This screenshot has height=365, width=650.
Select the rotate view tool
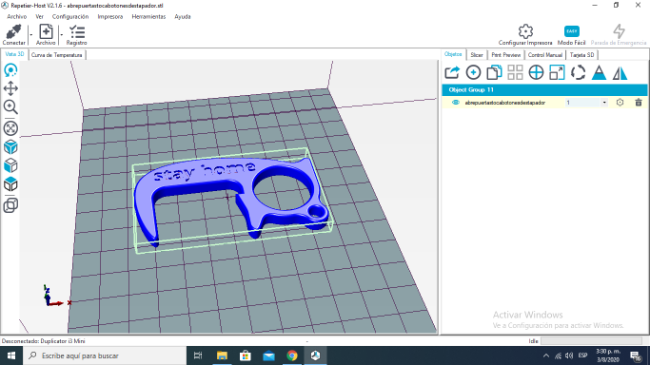coord(10,70)
